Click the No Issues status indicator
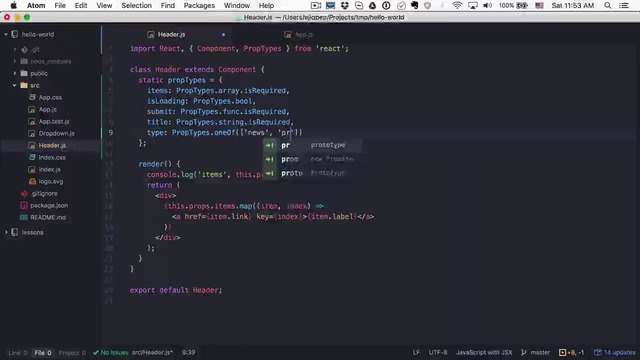The width and height of the screenshot is (640, 360). [111, 353]
